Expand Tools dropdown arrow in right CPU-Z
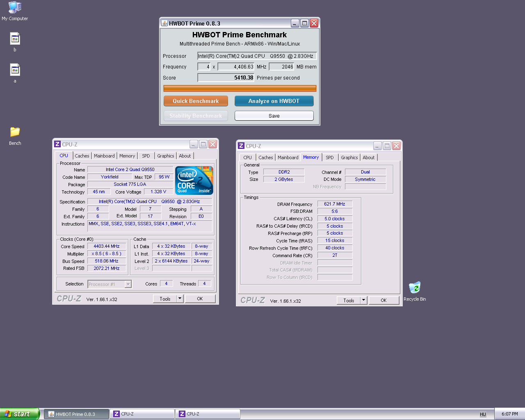The image size is (525, 420). tap(364, 301)
